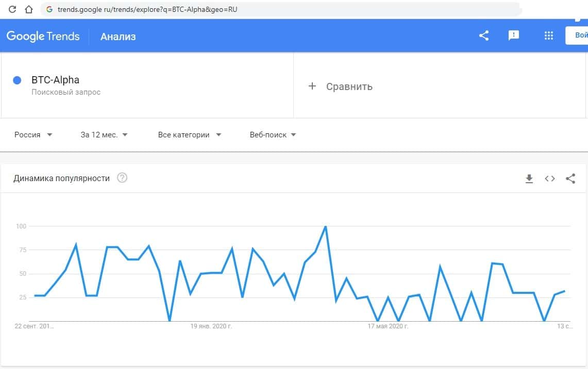Click the embed code icon
The image size is (588, 369).
click(x=550, y=179)
